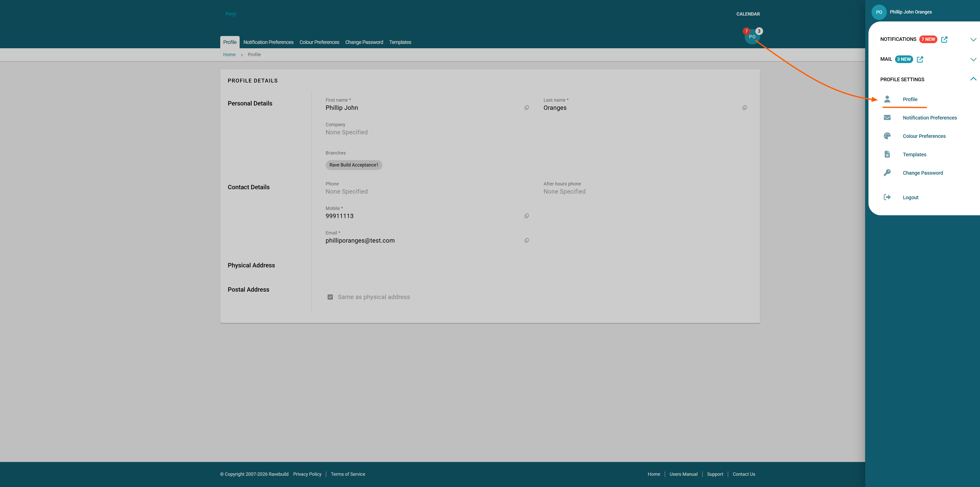Open Calendar from the top bar
The width and height of the screenshot is (980, 487).
748,14
